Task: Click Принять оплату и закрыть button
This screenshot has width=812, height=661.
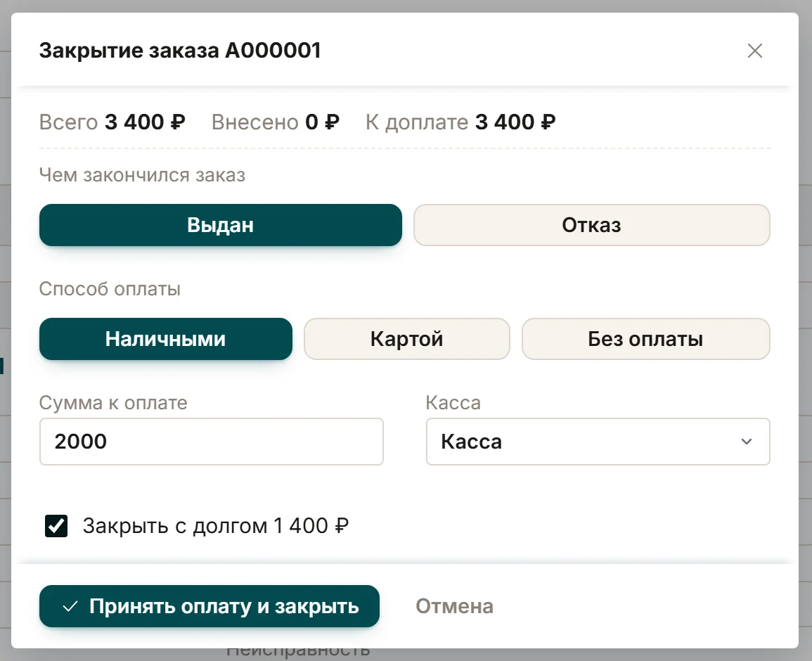Action: tap(210, 606)
